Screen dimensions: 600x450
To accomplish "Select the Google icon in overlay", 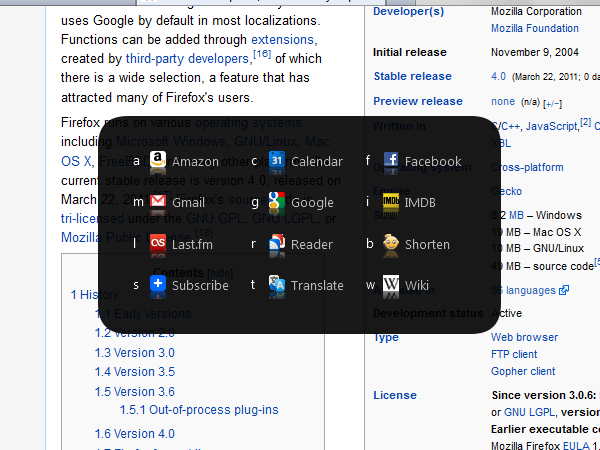I will (x=277, y=201).
